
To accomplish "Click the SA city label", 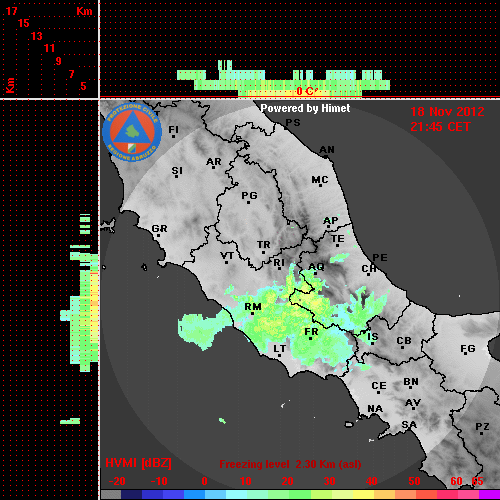I will click(409, 425).
